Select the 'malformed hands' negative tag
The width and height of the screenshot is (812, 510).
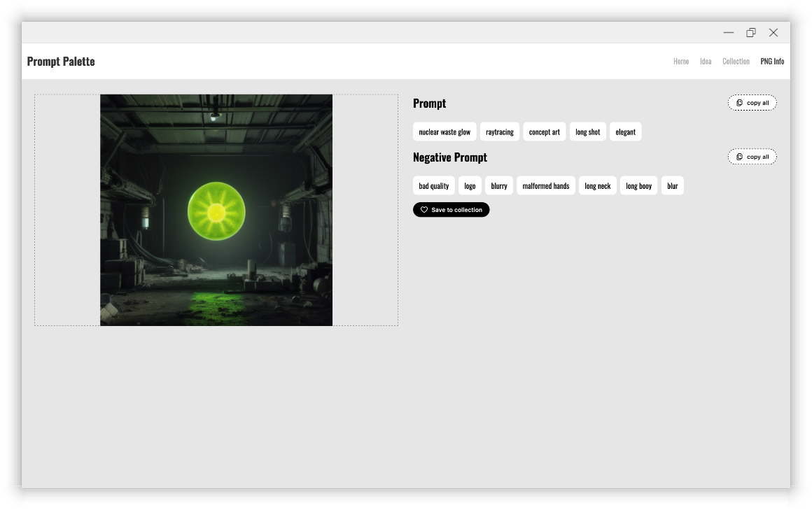(545, 185)
